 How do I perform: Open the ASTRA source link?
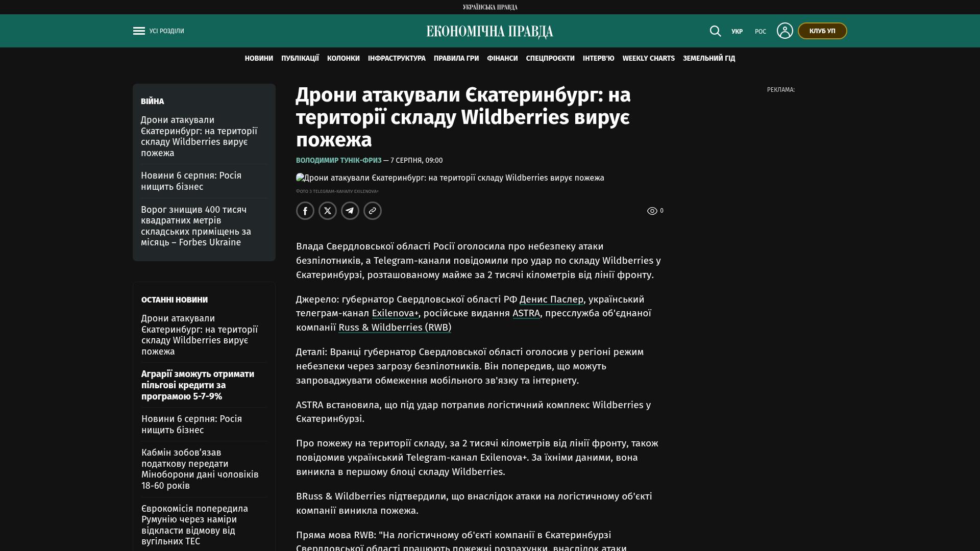point(526,313)
